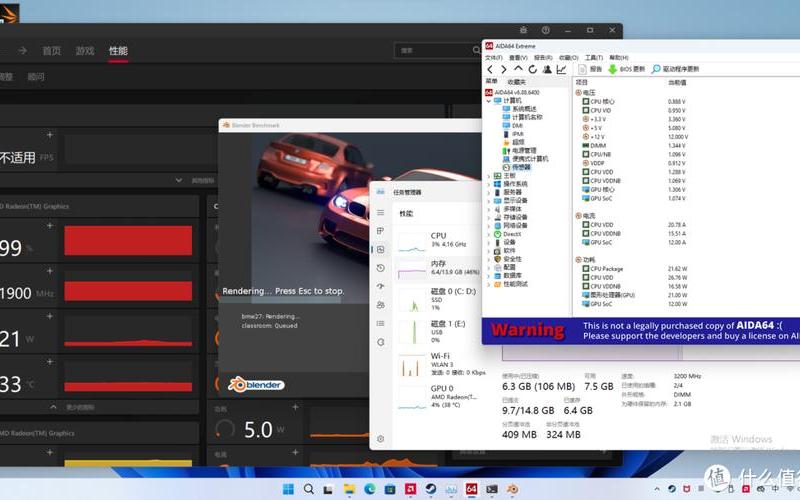Select the CPU Package power reading row

tap(635, 269)
